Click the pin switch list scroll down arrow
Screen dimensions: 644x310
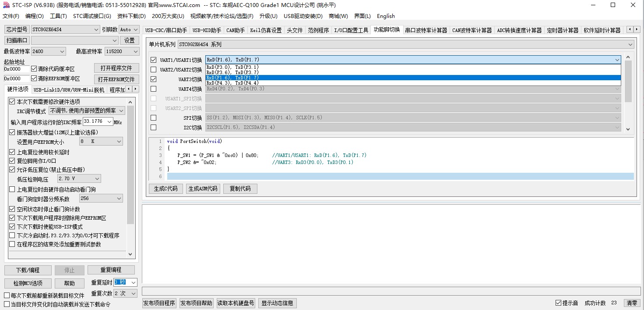(628, 129)
